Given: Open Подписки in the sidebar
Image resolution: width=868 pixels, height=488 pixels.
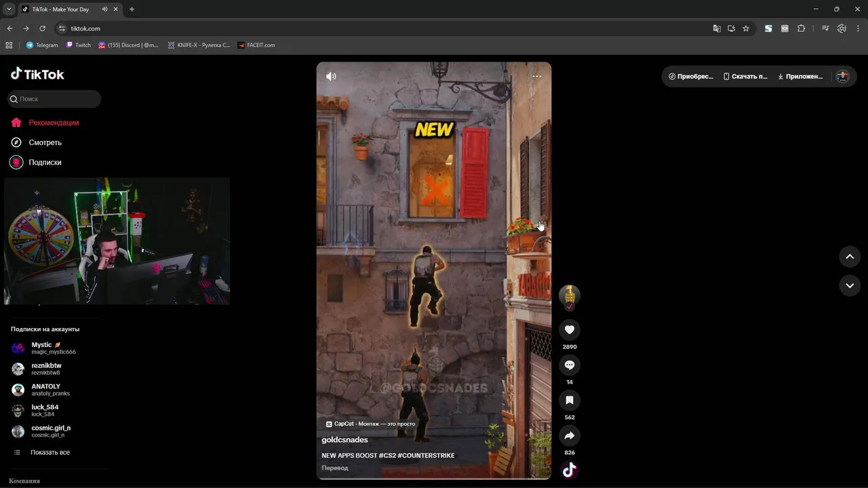Looking at the screenshot, I should click(x=36, y=162).
